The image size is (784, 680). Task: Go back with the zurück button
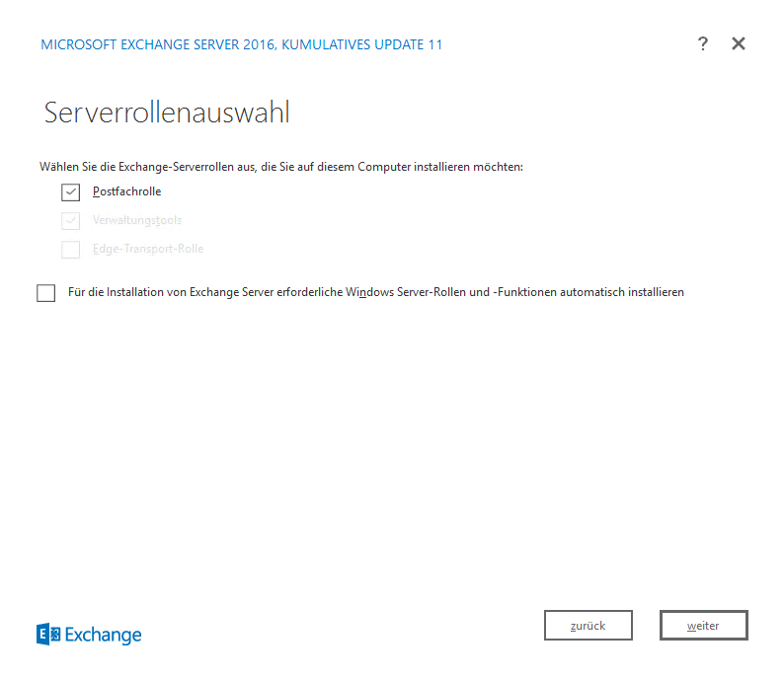coord(588,625)
